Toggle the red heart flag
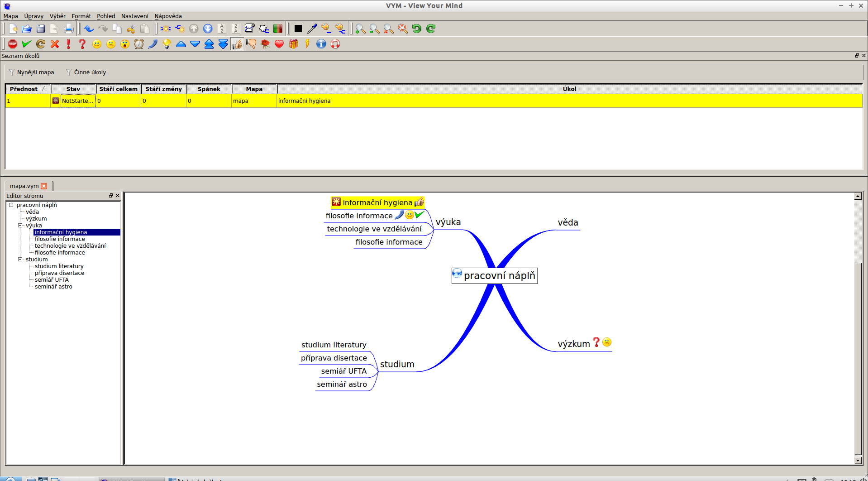Image resolution: width=868 pixels, height=481 pixels. 279,44
